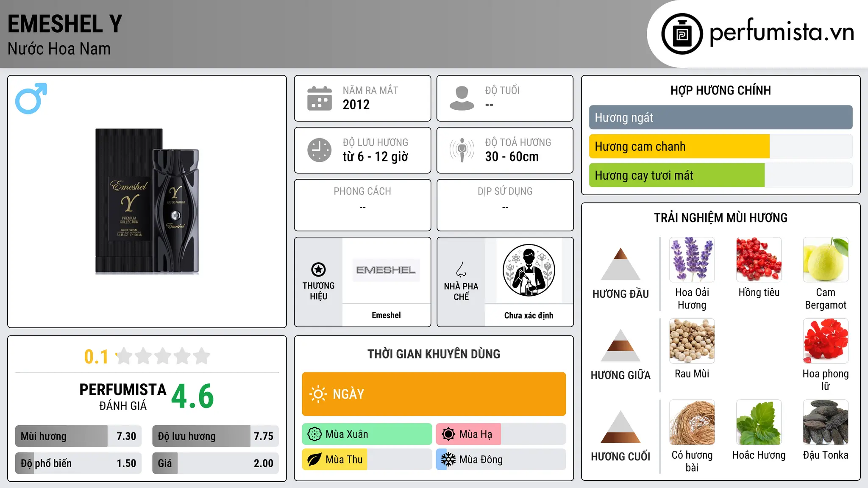Screen dimensions: 868x488
Task: Select the Đậu Tonka bean image
Action: 826,422
